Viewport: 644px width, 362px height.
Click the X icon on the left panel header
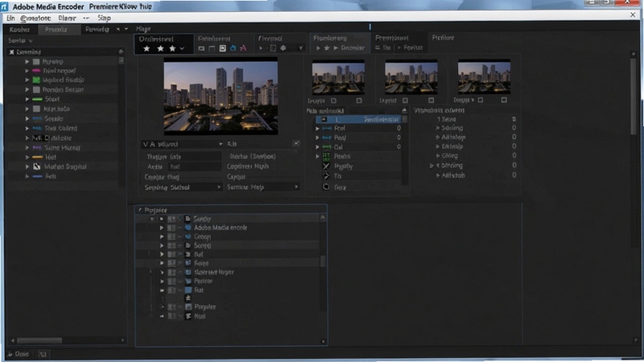pos(11,52)
